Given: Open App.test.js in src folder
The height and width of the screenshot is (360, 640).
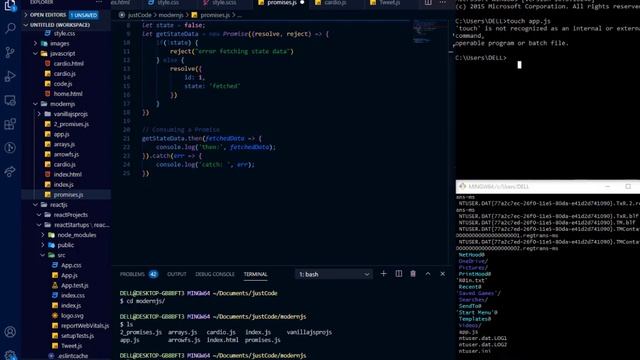Looking at the screenshot, I should (x=74, y=285).
